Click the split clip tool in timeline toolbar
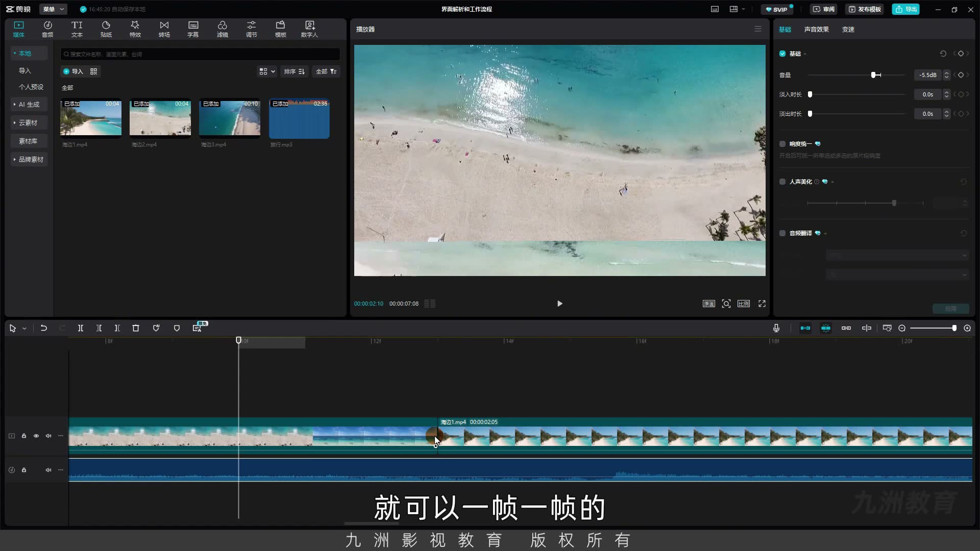Screen dimensions: 980x551 tap(80, 328)
